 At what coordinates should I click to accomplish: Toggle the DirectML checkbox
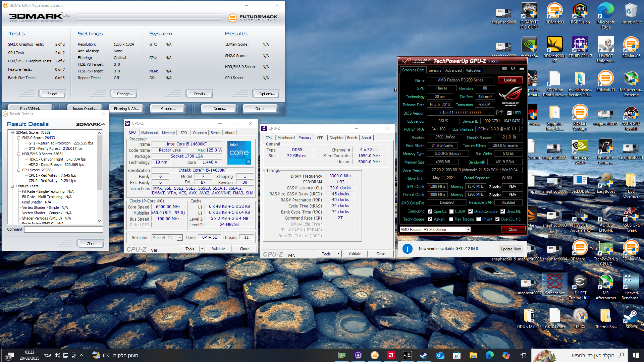(x=503, y=212)
